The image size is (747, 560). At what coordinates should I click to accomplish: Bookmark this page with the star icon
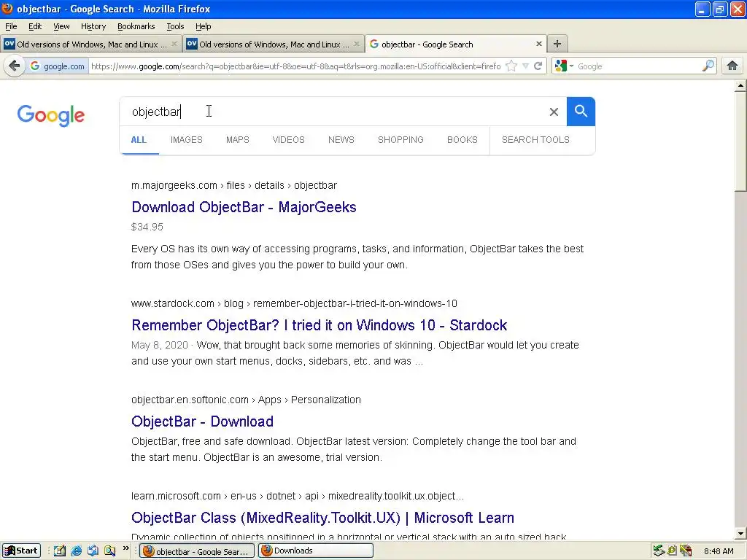tap(511, 66)
